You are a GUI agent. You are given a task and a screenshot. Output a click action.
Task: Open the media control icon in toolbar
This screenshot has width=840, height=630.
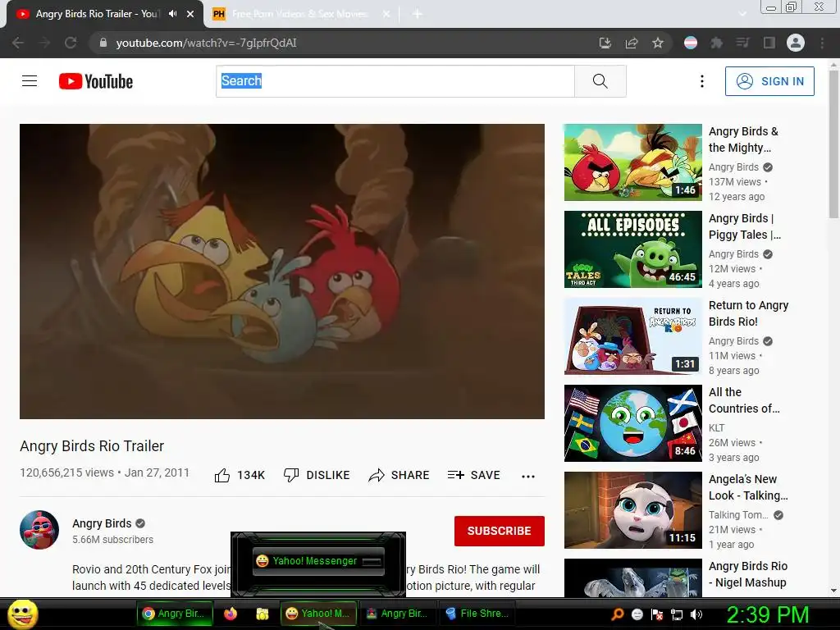(x=742, y=43)
